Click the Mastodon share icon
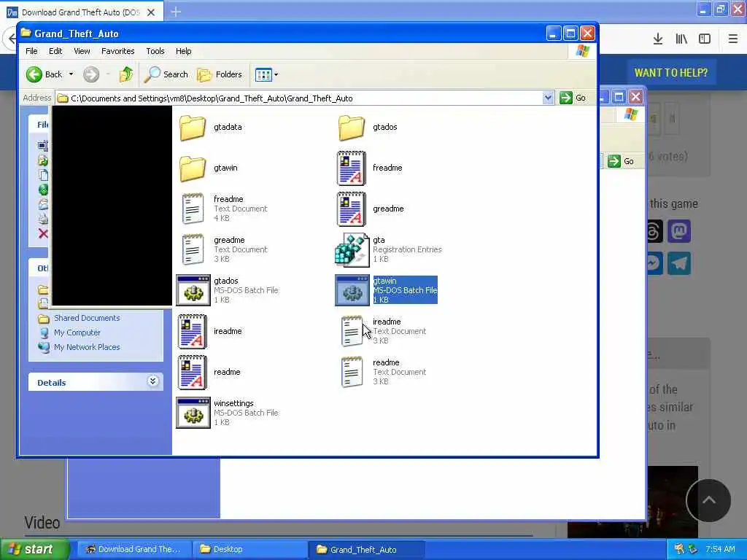 click(x=679, y=231)
